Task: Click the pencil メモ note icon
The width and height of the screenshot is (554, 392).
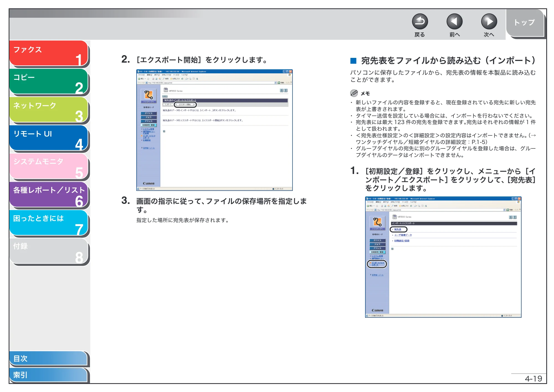Action: pos(354,93)
